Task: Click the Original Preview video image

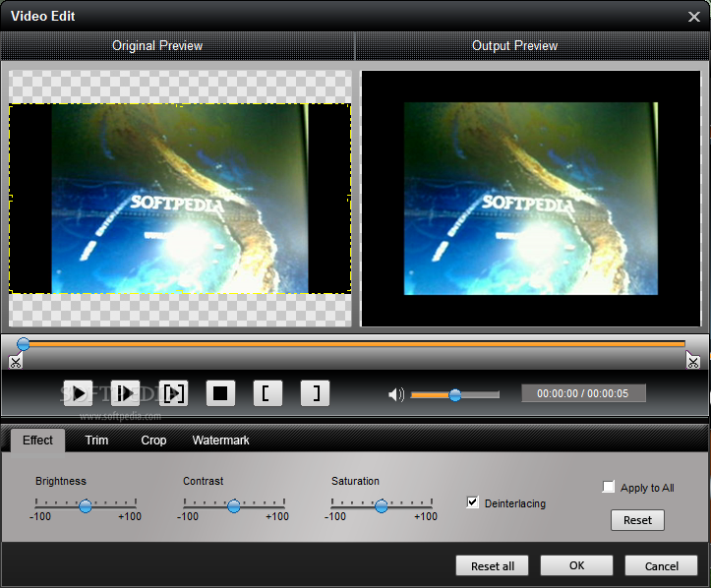Action: tap(180, 199)
